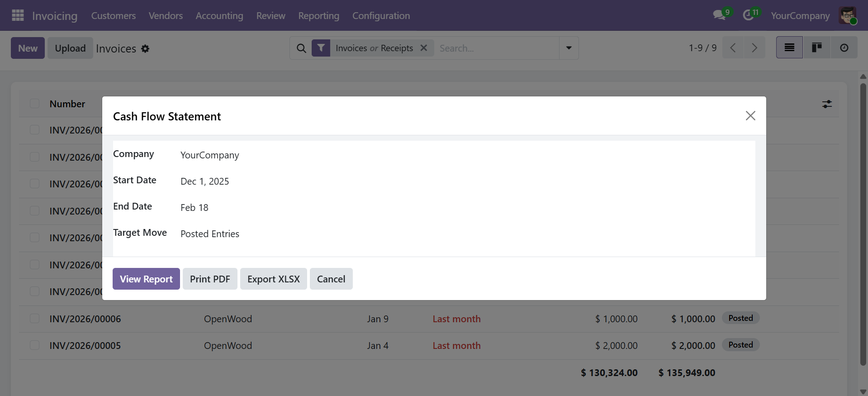
Task: Click Posted badge in INV/2026/00006 row
Action: click(740, 318)
